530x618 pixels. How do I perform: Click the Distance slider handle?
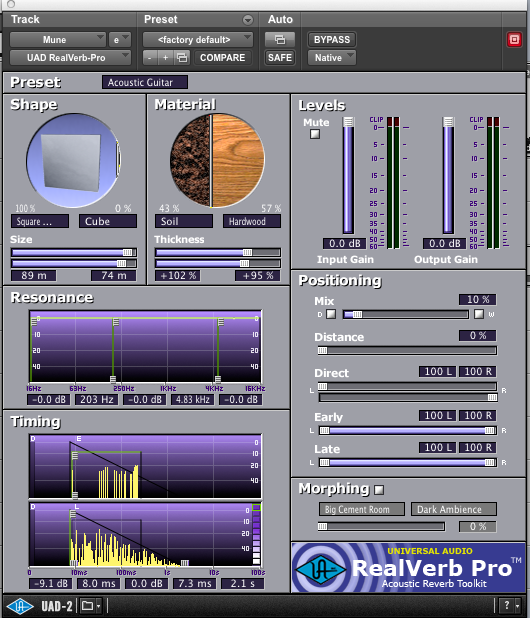click(x=322, y=350)
